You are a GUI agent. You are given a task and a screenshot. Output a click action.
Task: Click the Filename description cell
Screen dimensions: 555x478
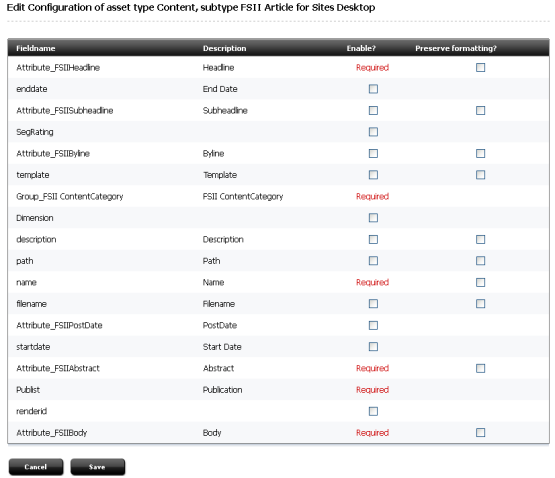coord(218,304)
